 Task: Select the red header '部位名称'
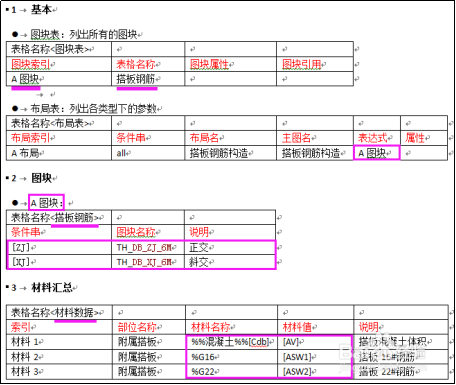tap(137, 327)
